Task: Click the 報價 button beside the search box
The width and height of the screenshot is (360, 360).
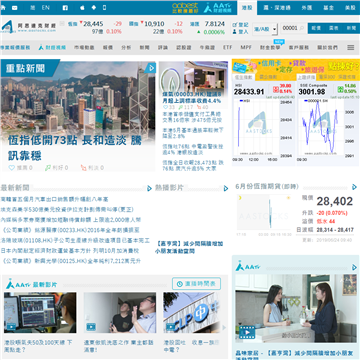Action: point(316,28)
